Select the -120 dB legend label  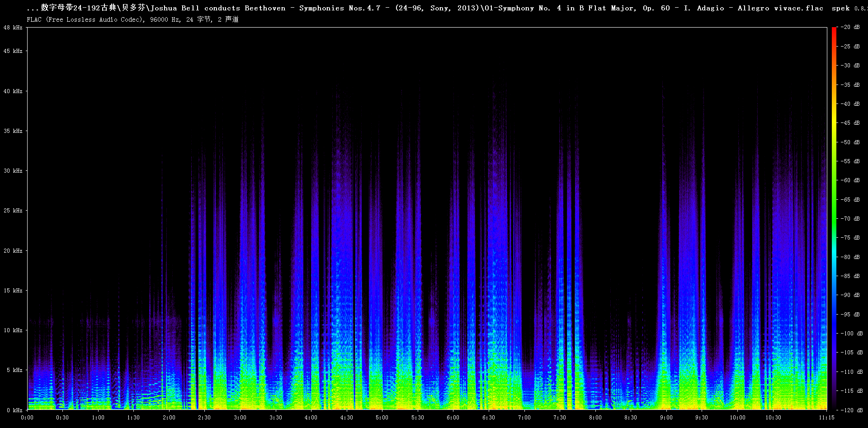[852, 410]
